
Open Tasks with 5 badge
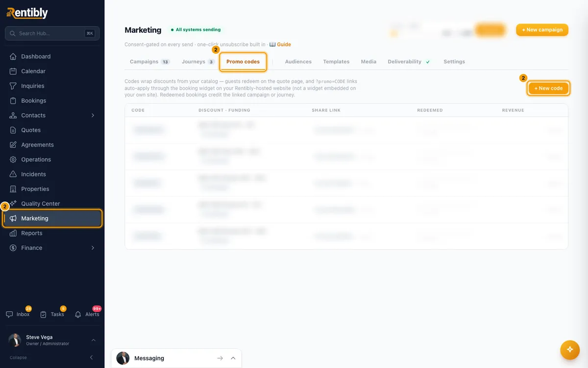(52, 314)
